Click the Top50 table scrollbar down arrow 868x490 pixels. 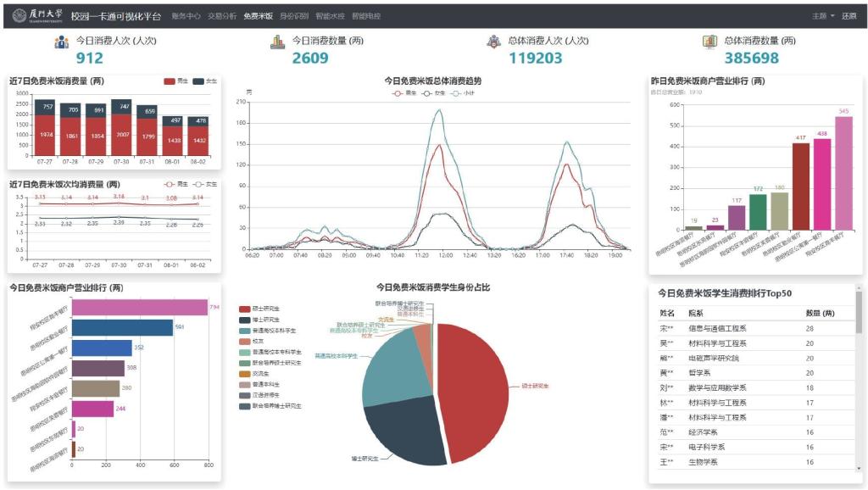tap(859, 467)
